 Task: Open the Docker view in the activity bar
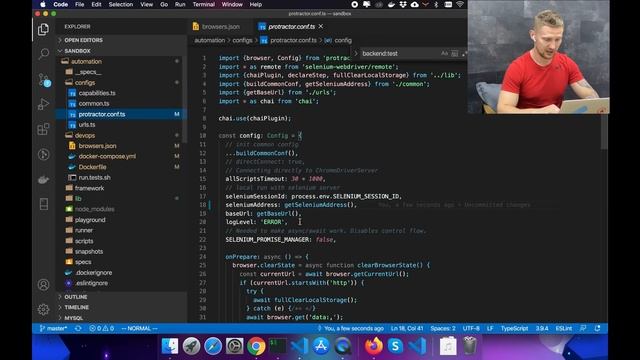(x=43, y=180)
